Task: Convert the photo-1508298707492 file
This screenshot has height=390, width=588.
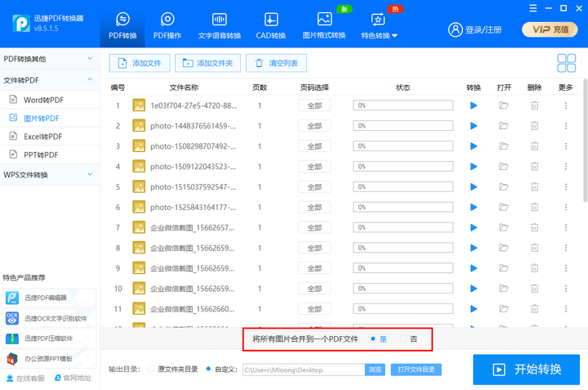Action: pyautogui.click(x=474, y=146)
